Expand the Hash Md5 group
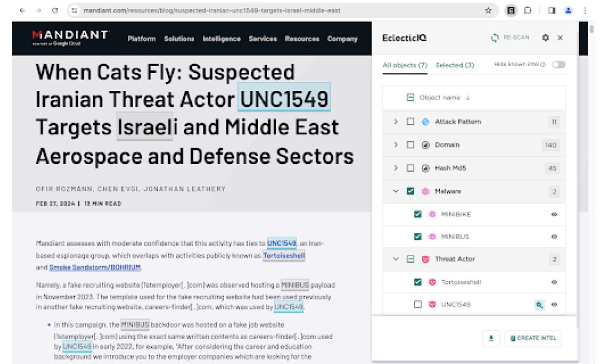Image resolution: width=607 pixels, height=364 pixels. pyautogui.click(x=396, y=168)
